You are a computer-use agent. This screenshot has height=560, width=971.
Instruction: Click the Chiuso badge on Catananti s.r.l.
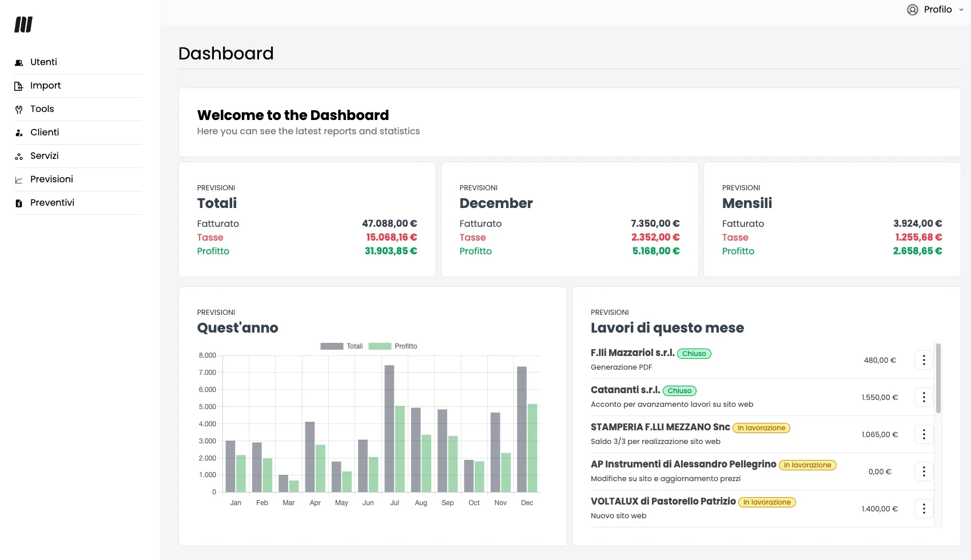click(679, 391)
